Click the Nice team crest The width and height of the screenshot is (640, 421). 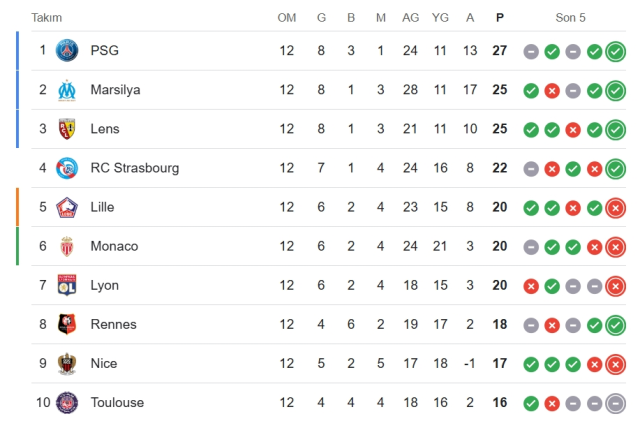coord(67,363)
